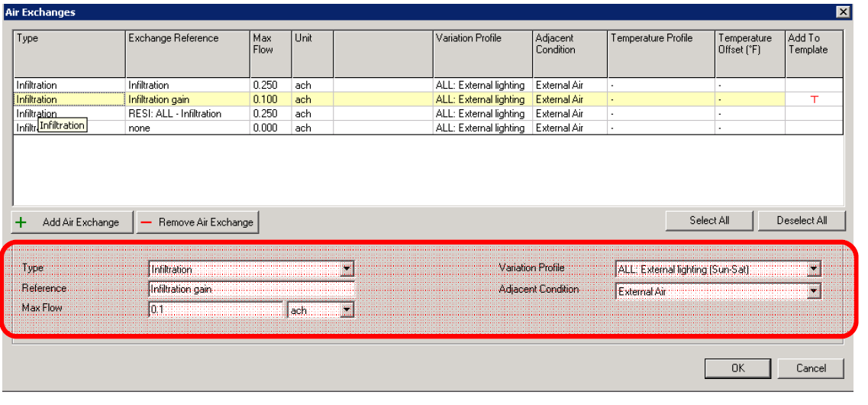
Task: Expand the Max Flow unit ach dropdown
Action: [347, 310]
